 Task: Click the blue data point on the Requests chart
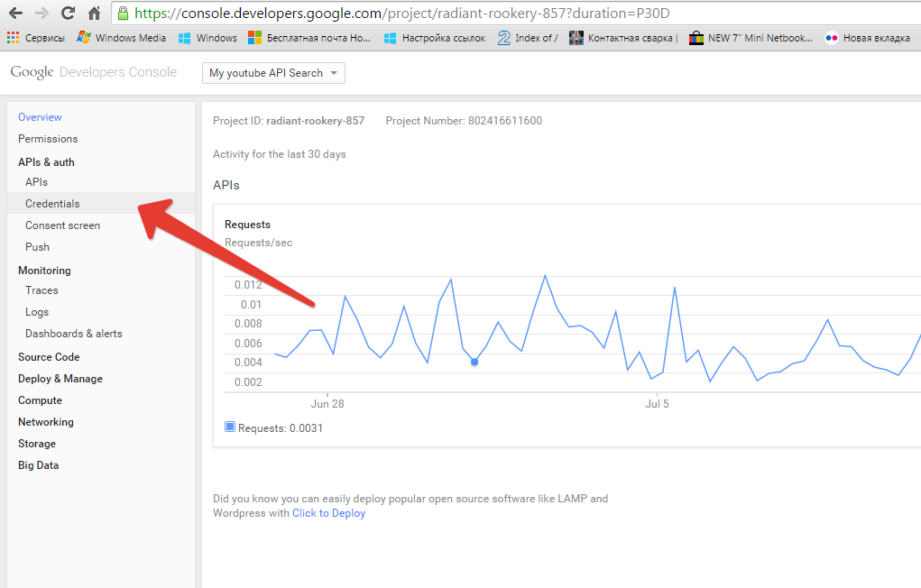474,362
